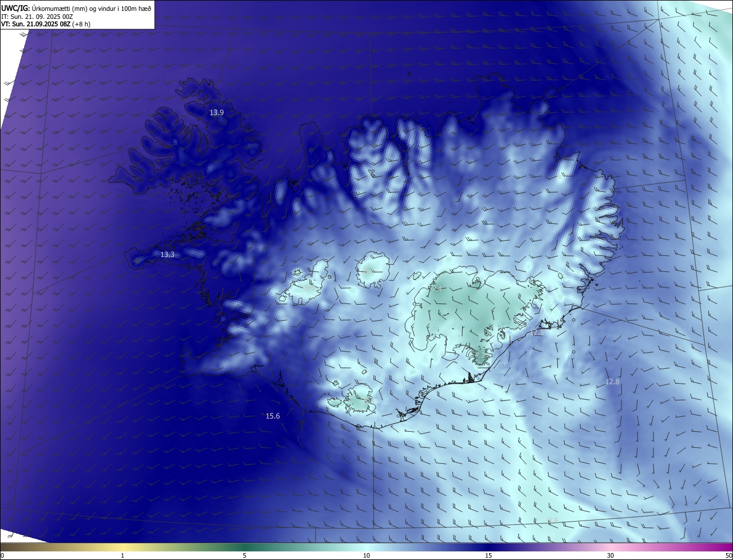Click the colorbar tick label 10
The image size is (733, 560).
point(366,555)
